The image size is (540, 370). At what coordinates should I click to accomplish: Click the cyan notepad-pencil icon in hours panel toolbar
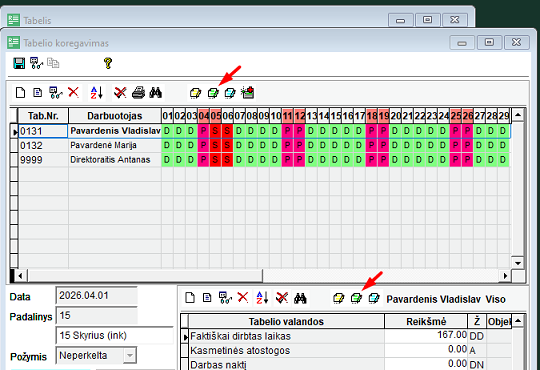tap(374, 298)
